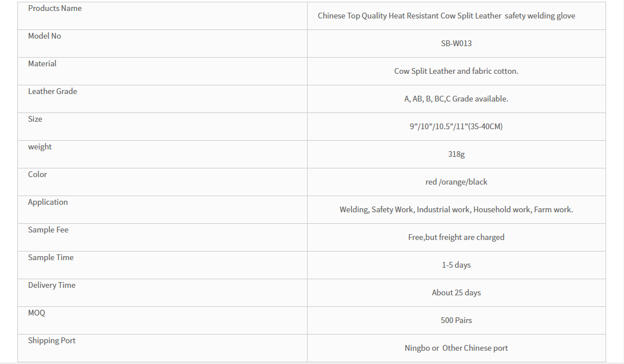Image resolution: width=624 pixels, height=364 pixels.
Task: Select Cow Split Leather and fabric cotton text
Action: [456, 71]
